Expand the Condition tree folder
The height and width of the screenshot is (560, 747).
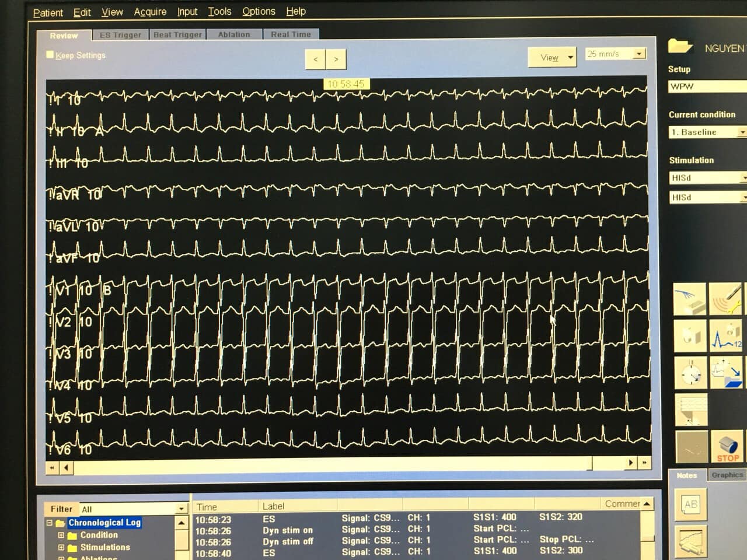click(x=61, y=535)
